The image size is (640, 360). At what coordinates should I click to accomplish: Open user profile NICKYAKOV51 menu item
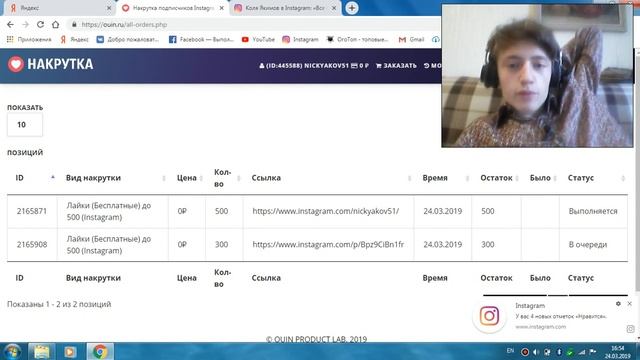(x=304, y=66)
